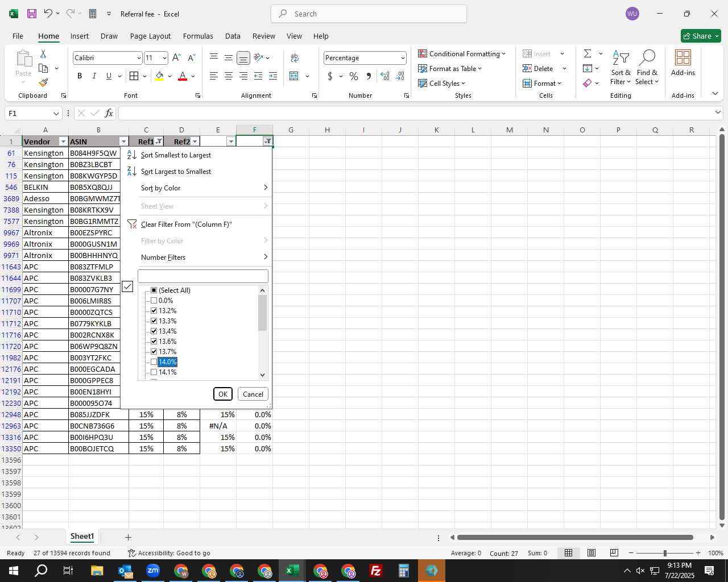Check the 0.0% filter checkbox
728x582 pixels.
(154, 301)
